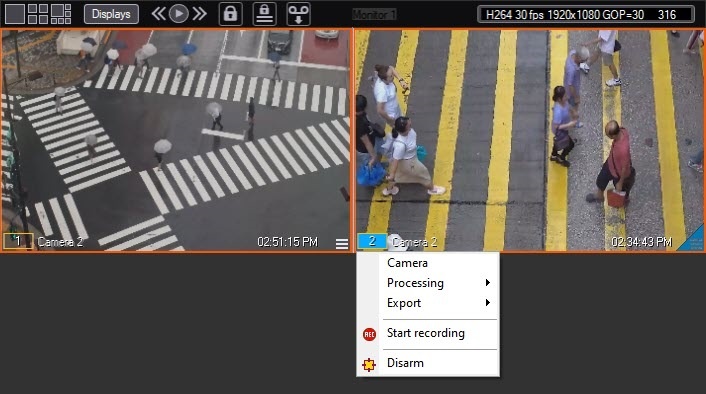Click the H264 stream info field
Image resolution: width=706 pixels, height=394 pixels.
coord(585,14)
